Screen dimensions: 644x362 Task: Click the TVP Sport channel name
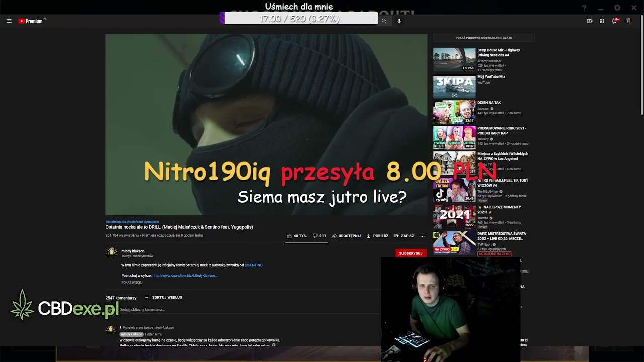coord(484,244)
